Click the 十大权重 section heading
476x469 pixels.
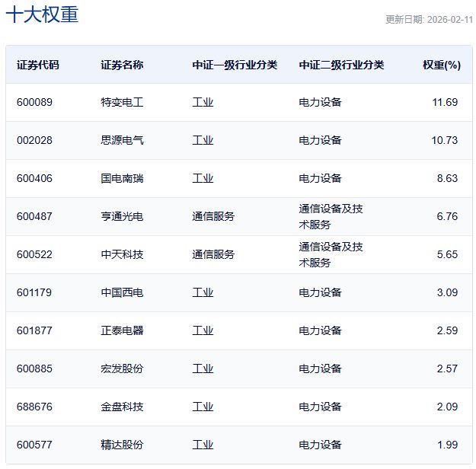pyautogui.click(x=42, y=15)
